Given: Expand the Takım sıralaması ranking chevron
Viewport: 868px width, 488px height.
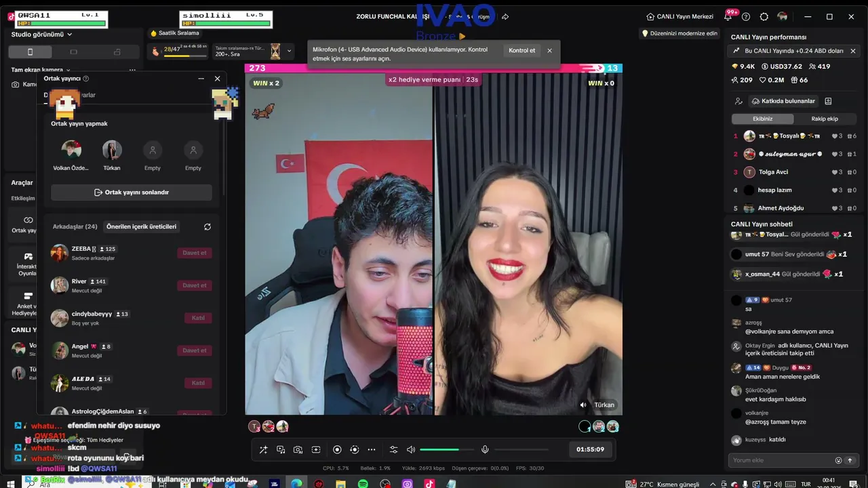Looking at the screenshot, I should [289, 51].
